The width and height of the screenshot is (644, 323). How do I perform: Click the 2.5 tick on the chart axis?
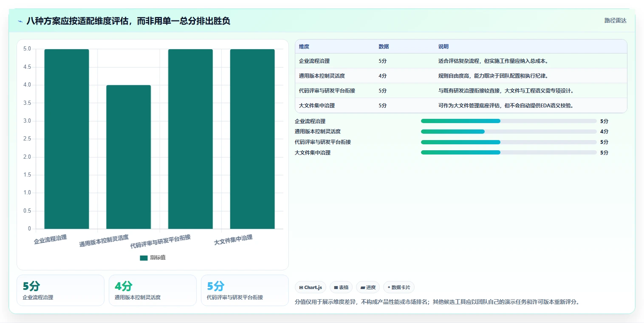coord(27,139)
